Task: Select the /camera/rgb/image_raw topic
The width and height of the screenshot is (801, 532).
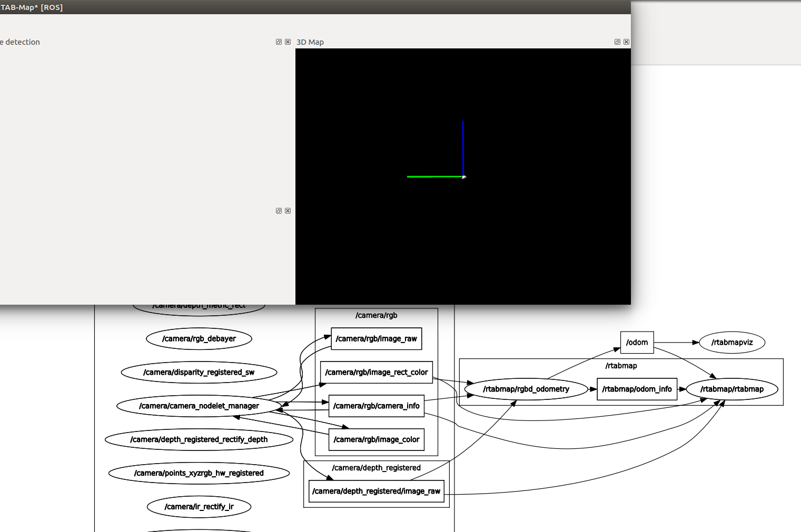Action: [376, 339]
